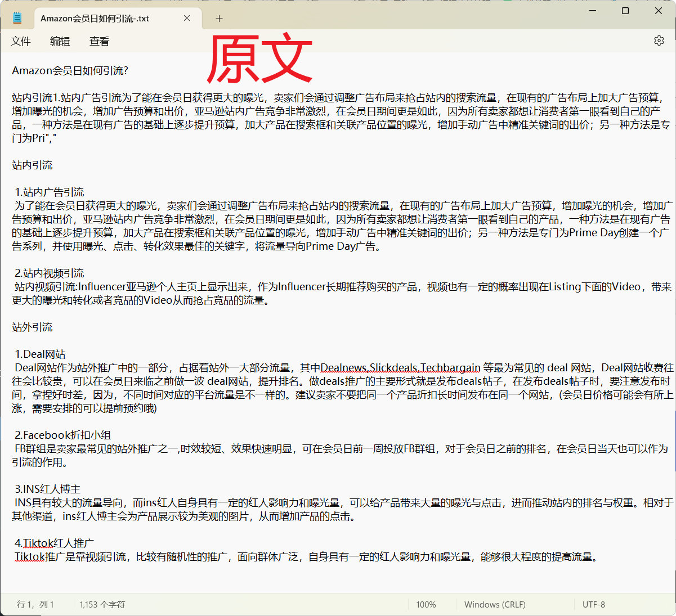Click the underlined word Slickdeals in the text
This screenshot has height=616, width=676.
394,367
